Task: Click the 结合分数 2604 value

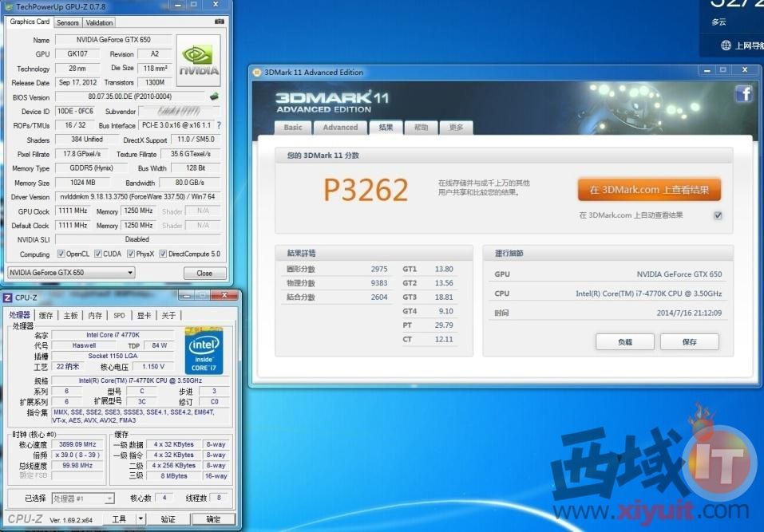Action: 379,297
